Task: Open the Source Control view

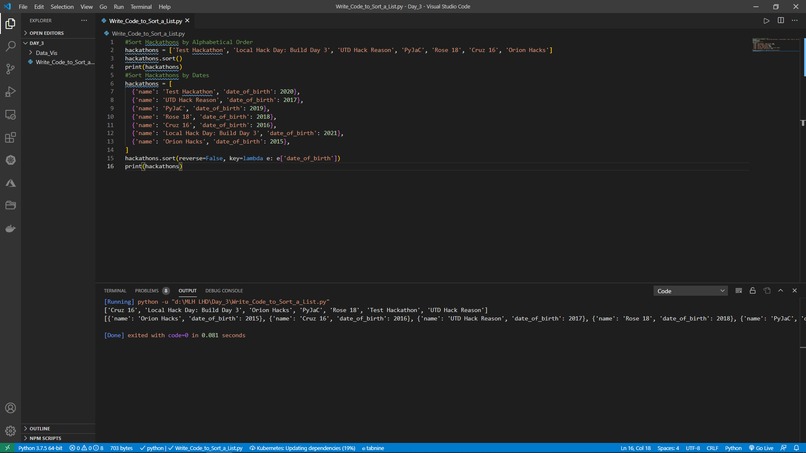Action: [10, 69]
